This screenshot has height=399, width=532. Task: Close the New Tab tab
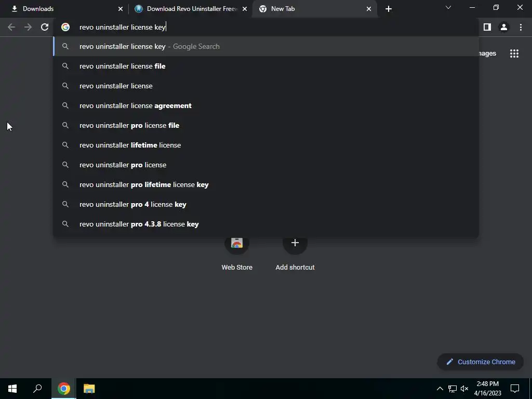[369, 9]
